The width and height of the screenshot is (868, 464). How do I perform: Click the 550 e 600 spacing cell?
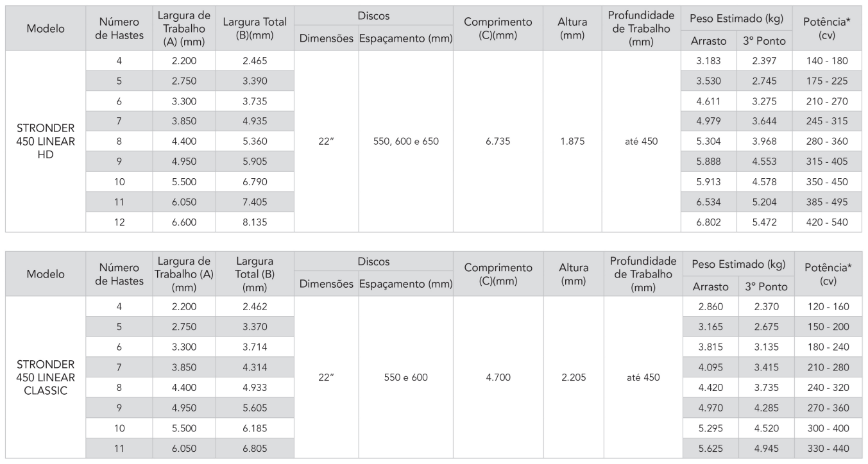[405, 377]
